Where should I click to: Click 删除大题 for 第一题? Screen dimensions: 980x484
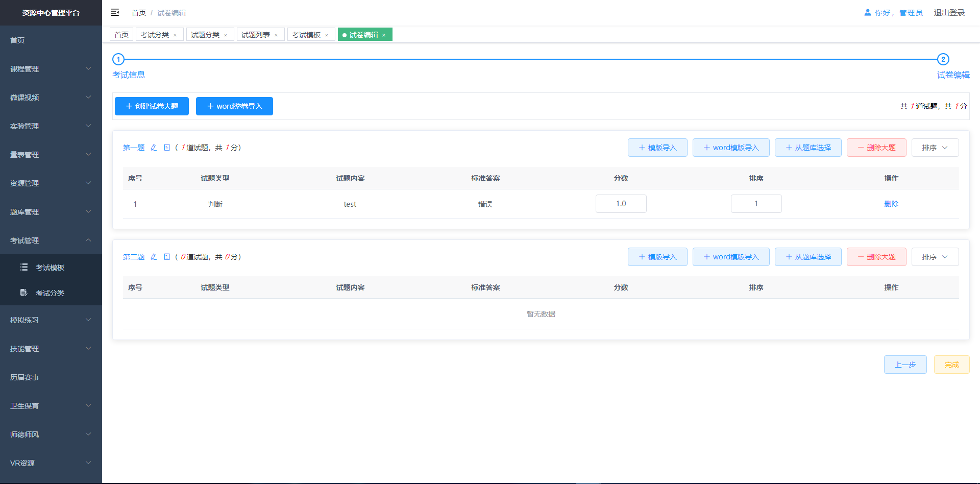876,148
